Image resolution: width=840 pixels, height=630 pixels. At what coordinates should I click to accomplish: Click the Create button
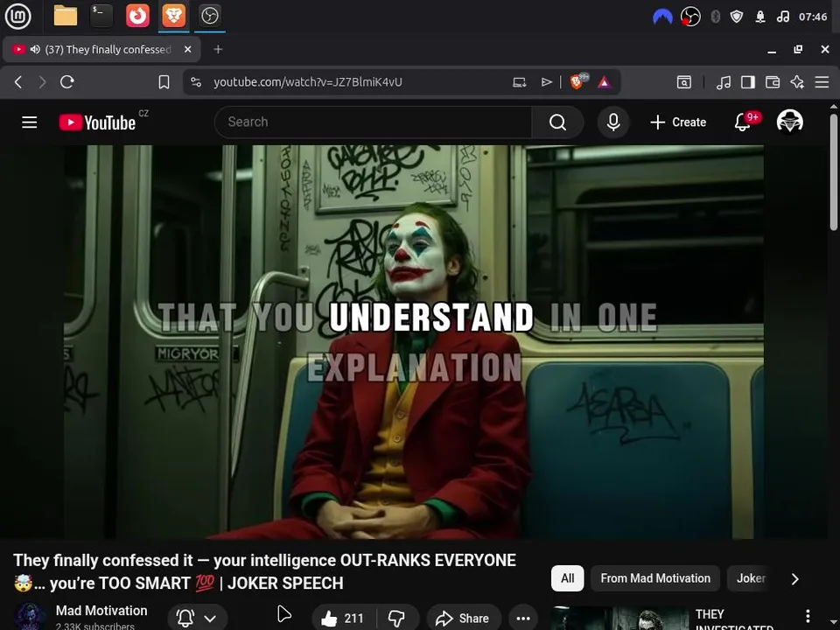point(678,122)
